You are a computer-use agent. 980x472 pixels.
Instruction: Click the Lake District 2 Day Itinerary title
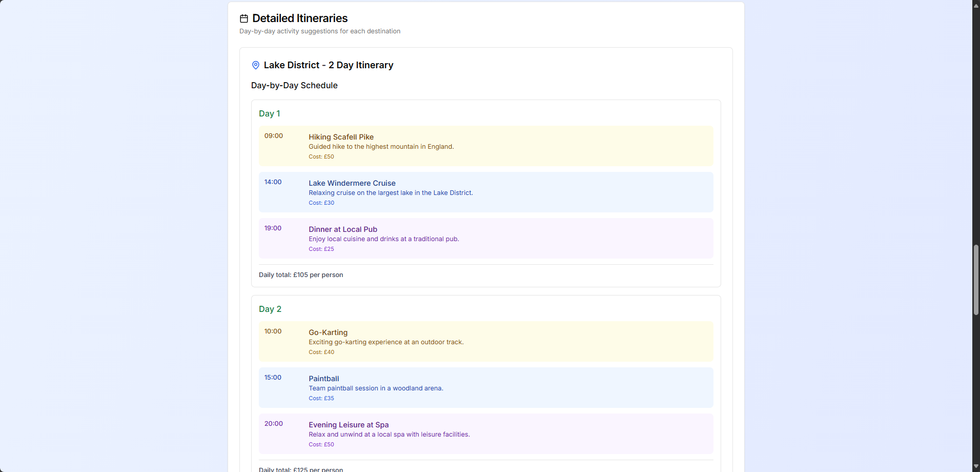[x=328, y=65]
